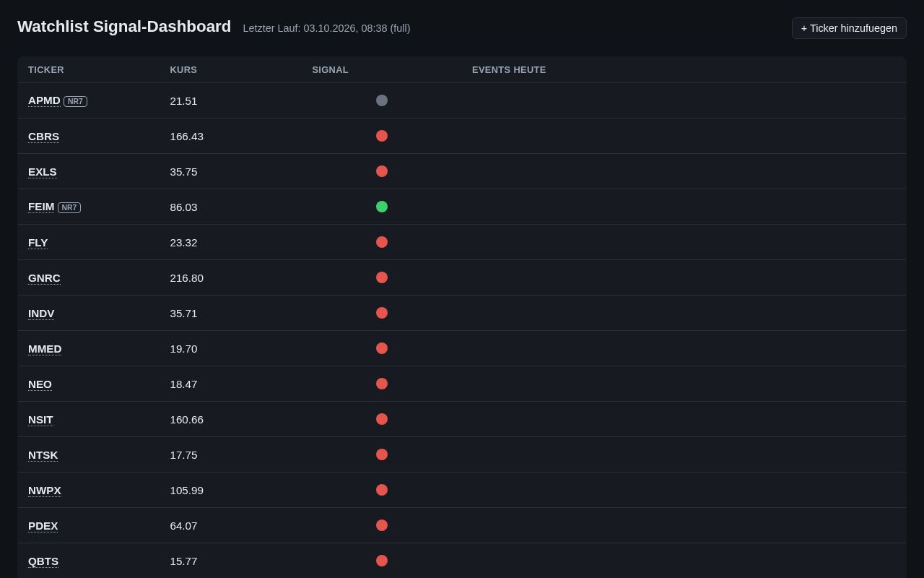Open the NEO ticker link

[40, 384]
